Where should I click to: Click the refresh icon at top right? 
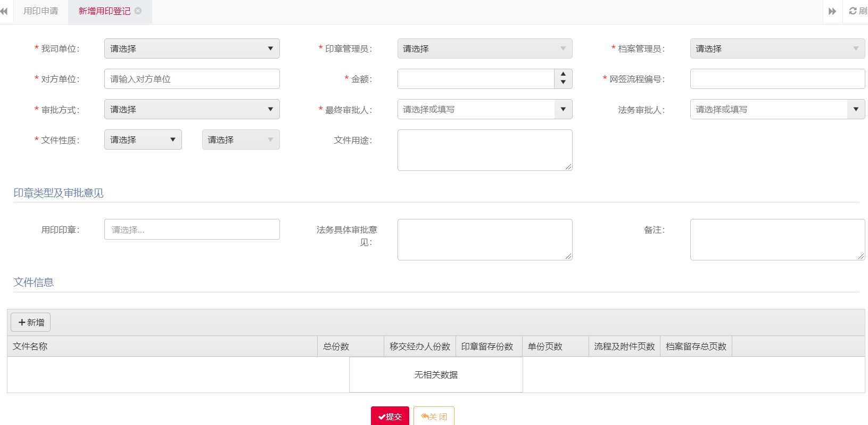point(853,11)
